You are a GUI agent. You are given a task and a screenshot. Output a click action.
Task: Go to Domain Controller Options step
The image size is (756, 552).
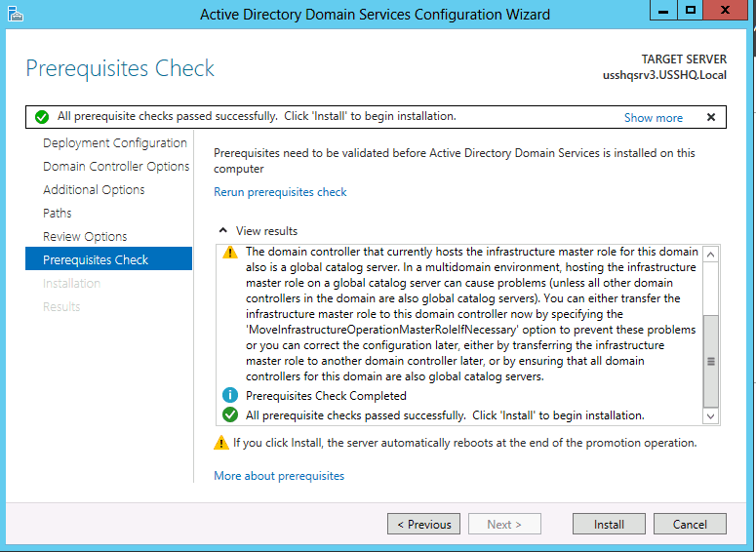point(116,167)
